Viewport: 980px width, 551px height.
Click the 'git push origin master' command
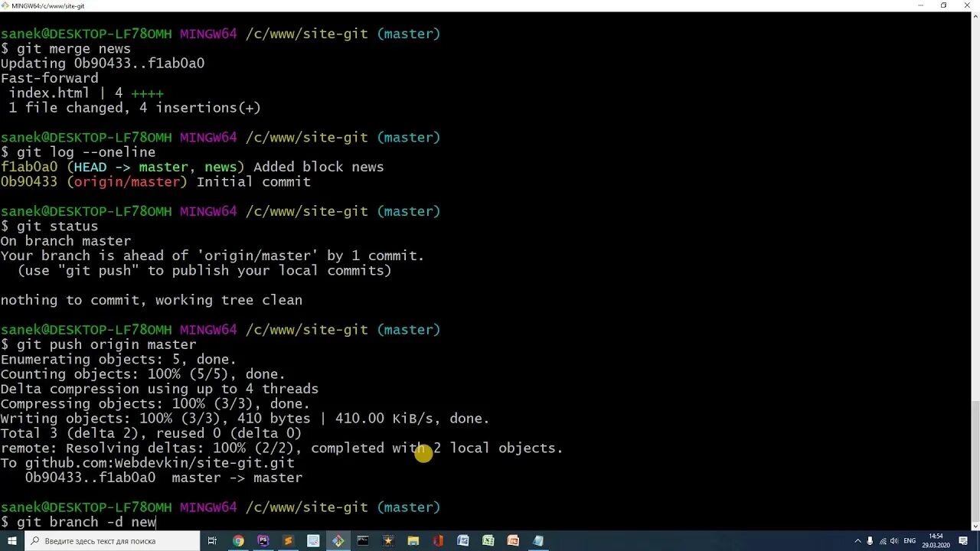99,344
